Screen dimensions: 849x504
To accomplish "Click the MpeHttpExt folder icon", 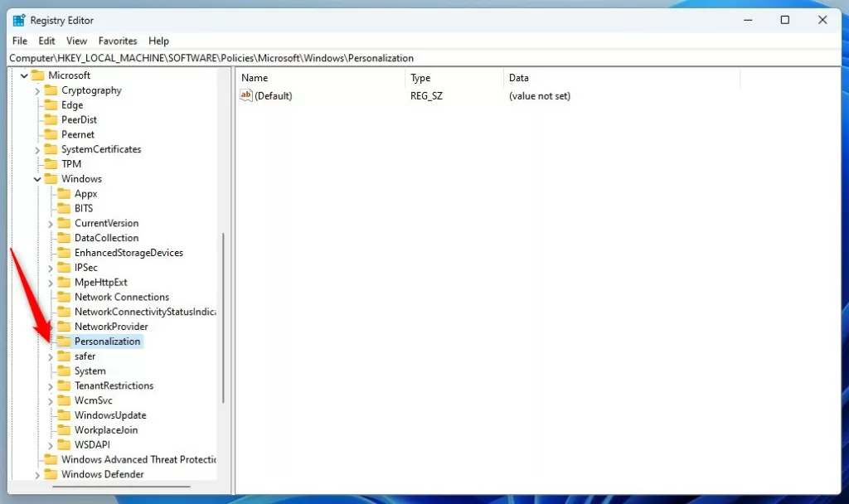I will [x=64, y=282].
